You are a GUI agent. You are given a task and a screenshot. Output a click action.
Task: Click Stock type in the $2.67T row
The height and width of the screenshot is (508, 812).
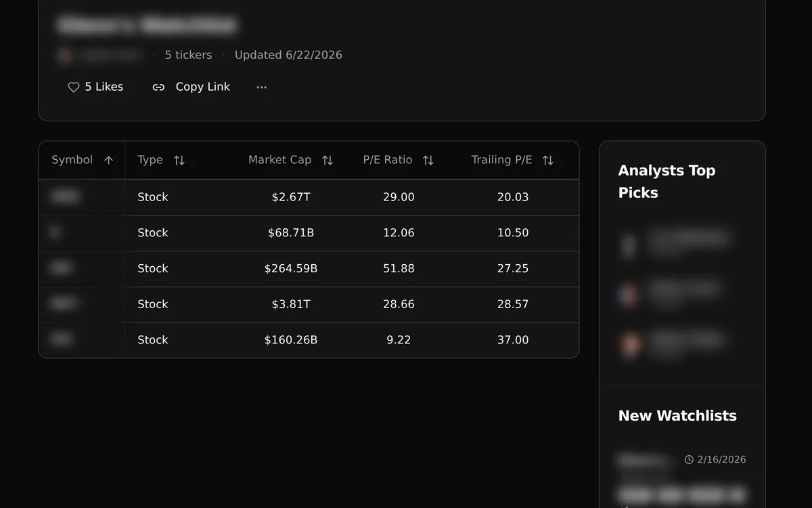coord(153,197)
